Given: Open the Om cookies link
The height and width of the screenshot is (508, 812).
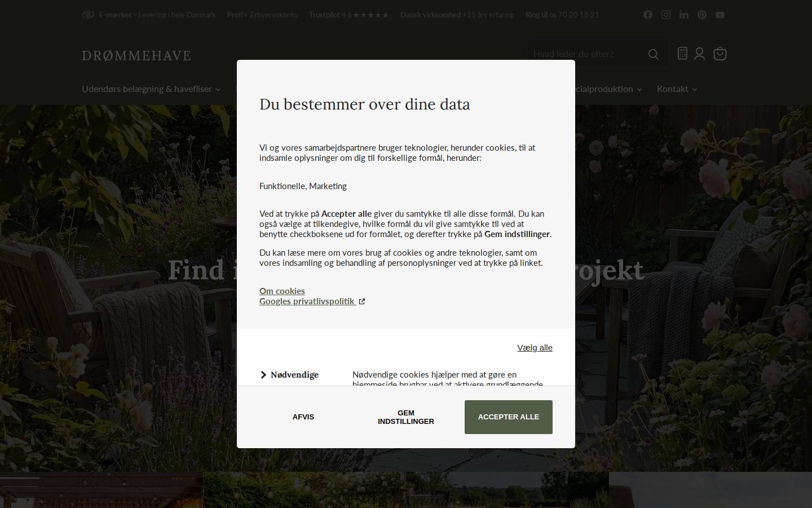Looking at the screenshot, I should click(282, 291).
